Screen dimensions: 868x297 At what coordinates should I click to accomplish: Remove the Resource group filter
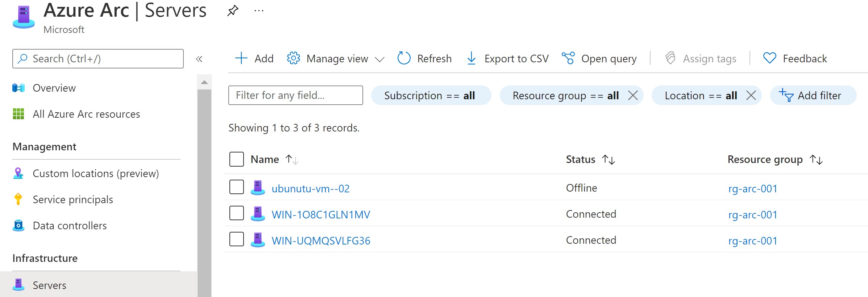[633, 96]
